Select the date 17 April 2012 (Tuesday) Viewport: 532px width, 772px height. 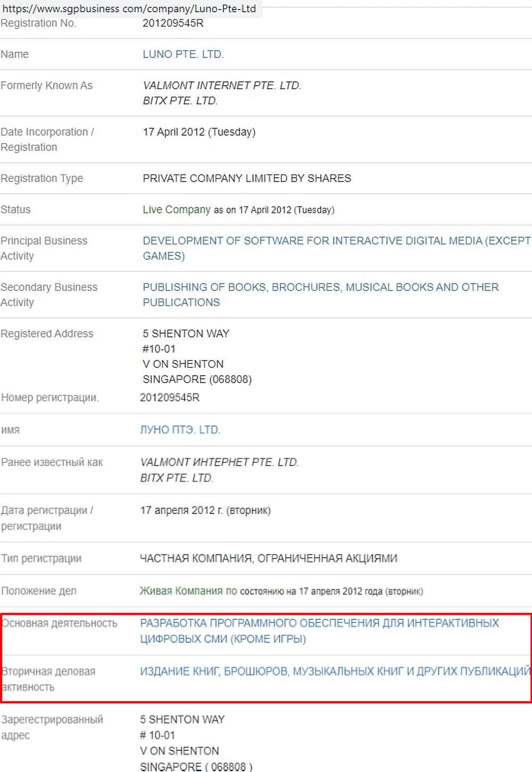click(199, 132)
